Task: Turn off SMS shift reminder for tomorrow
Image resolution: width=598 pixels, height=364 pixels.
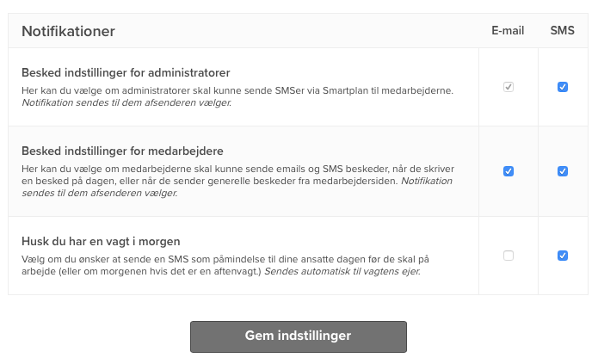Action: click(x=563, y=256)
